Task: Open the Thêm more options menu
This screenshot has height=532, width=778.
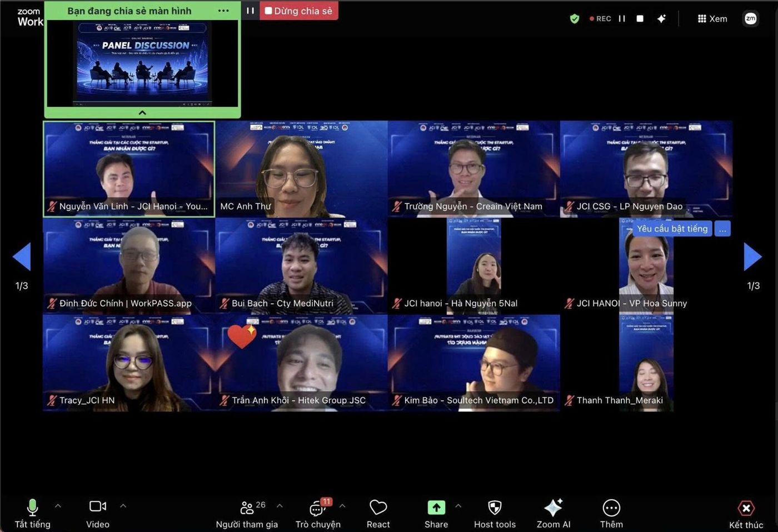Action: click(611, 513)
